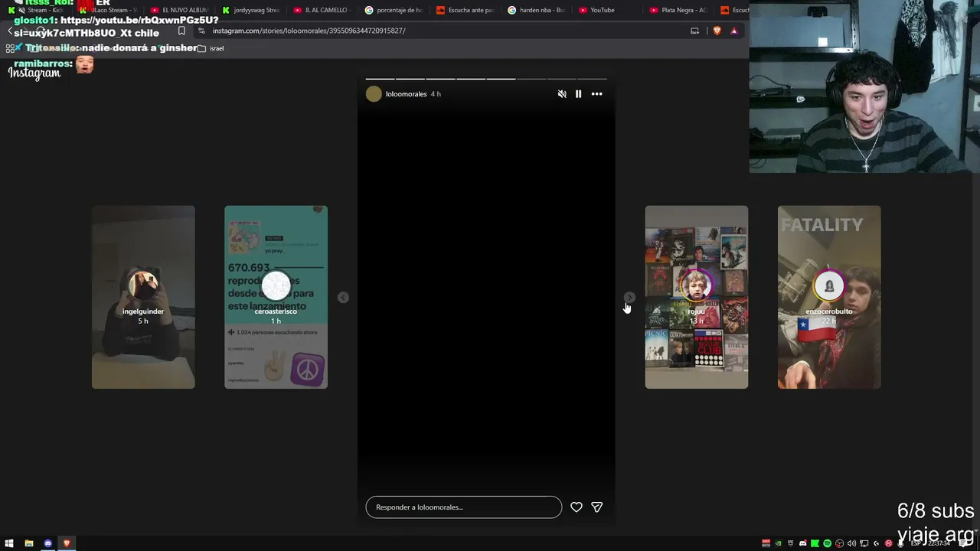This screenshot has height=551, width=980.
Task: Open the loloomorales profile name link
Action: tap(407, 94)
